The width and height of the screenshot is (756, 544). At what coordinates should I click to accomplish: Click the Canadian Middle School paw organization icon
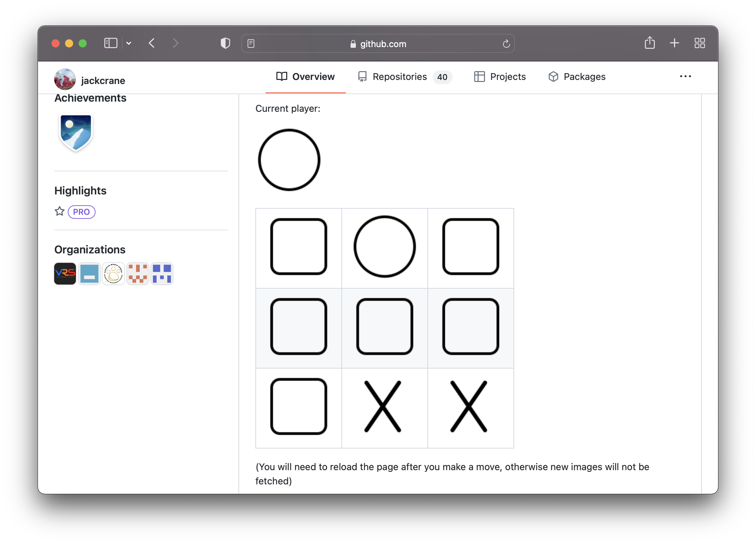pyautogui.click(x=113, y=273)
